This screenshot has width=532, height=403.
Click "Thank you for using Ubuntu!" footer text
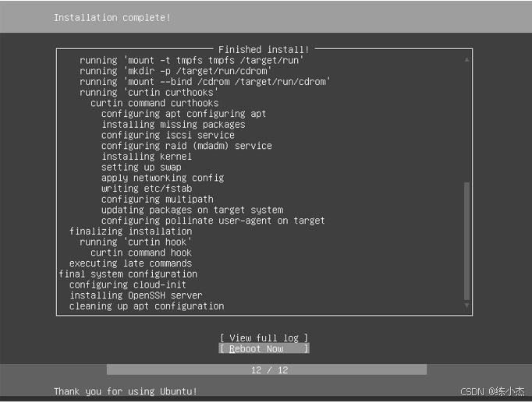click(x=126, y=391)
